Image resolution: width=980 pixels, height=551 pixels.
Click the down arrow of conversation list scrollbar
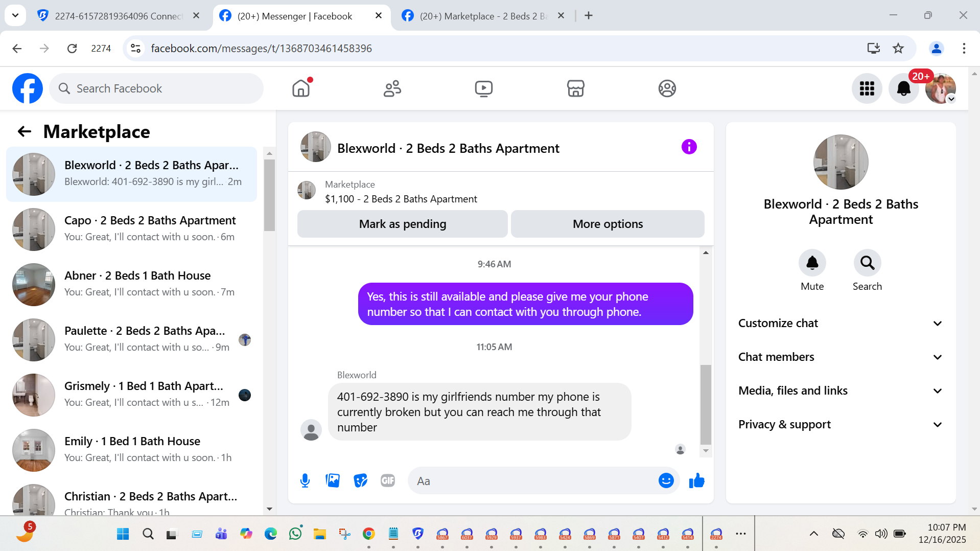(269, 509)
